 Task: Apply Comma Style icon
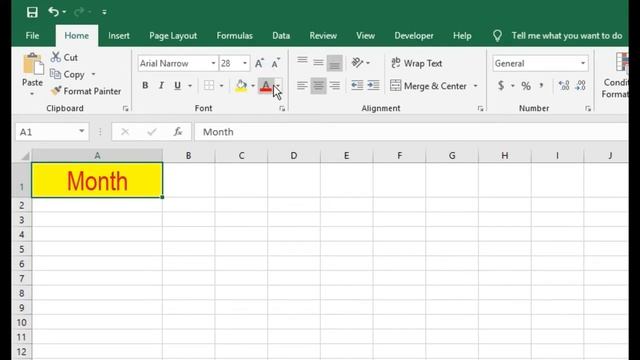pyautogui.click(x=542, y=86)
